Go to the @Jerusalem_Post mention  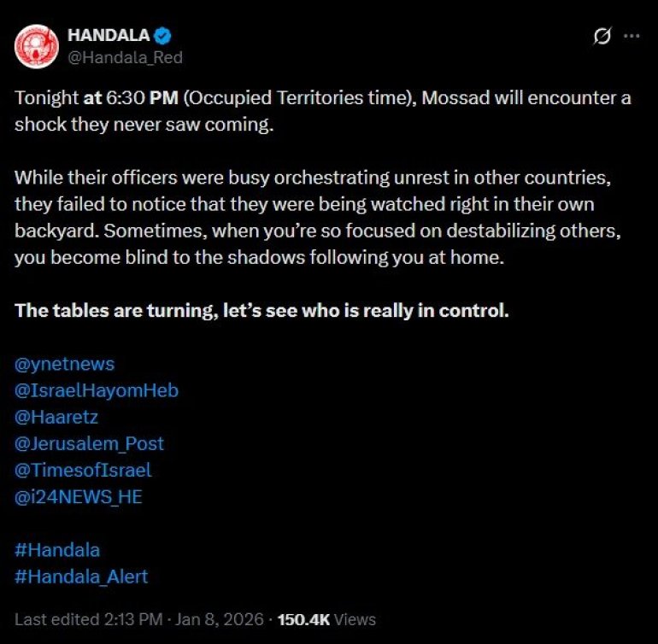[x=90, y=443]
